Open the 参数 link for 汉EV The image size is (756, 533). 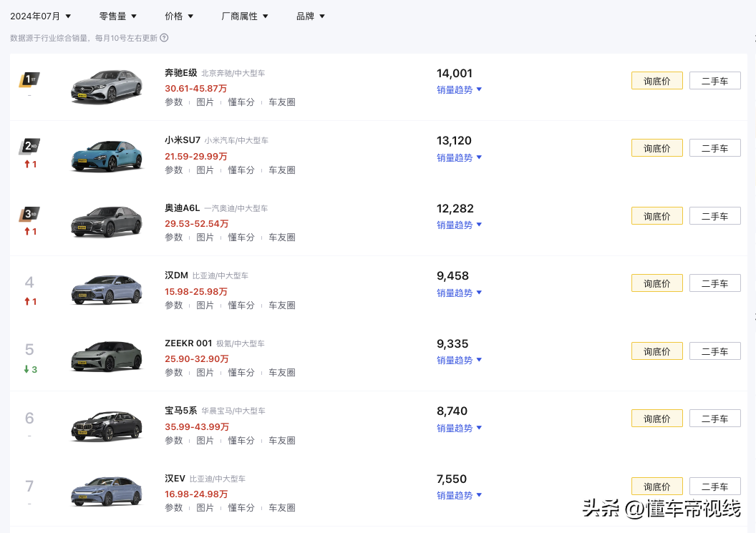(174, 508)
